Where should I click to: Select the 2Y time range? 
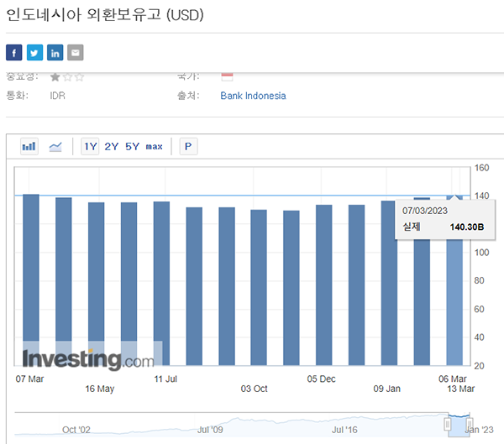(x=111, y=146)
